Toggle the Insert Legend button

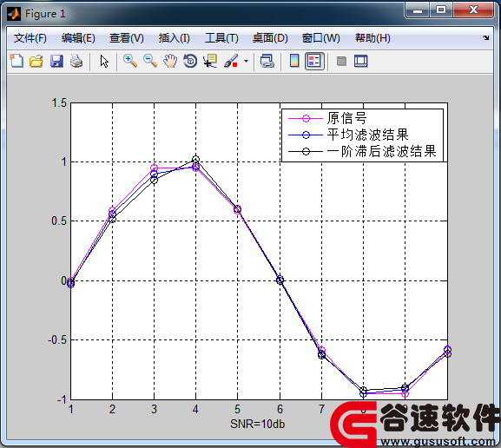[314, 61]
